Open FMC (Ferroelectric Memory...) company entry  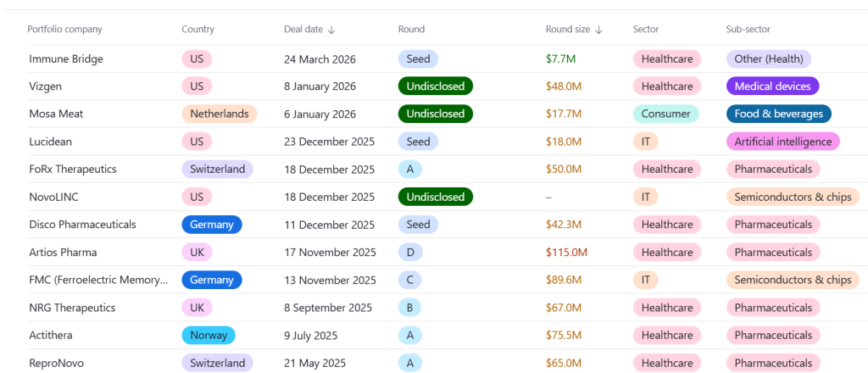pos(98,280)
